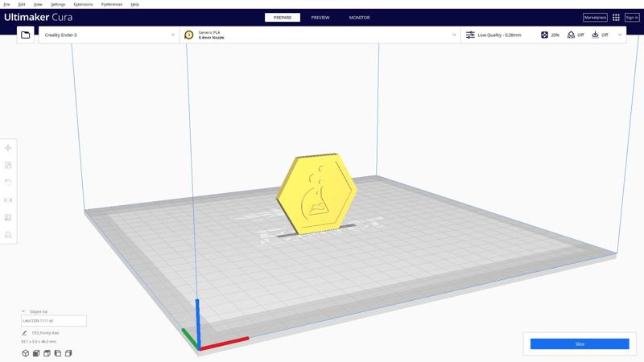Expand print settings panel chevron
644x362 pixels.
coord(620,35)
